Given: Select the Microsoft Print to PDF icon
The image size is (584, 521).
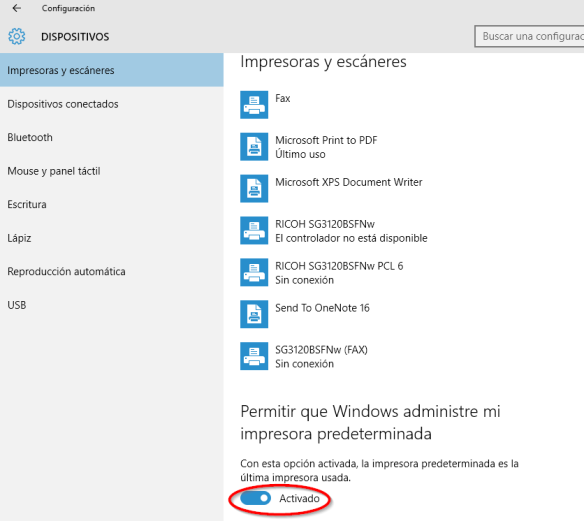Looking at the screenshot, I should [x=254, y=147].
